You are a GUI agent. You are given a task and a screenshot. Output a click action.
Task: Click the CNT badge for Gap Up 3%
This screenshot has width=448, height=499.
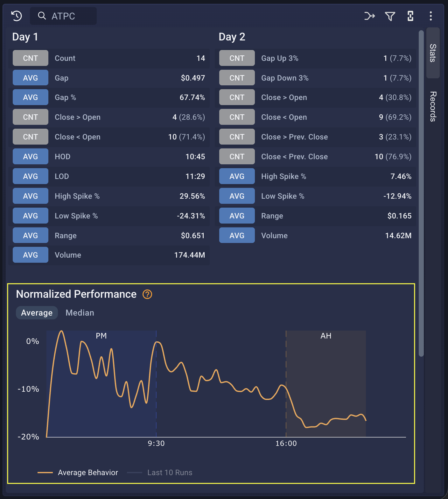[237, 58]
